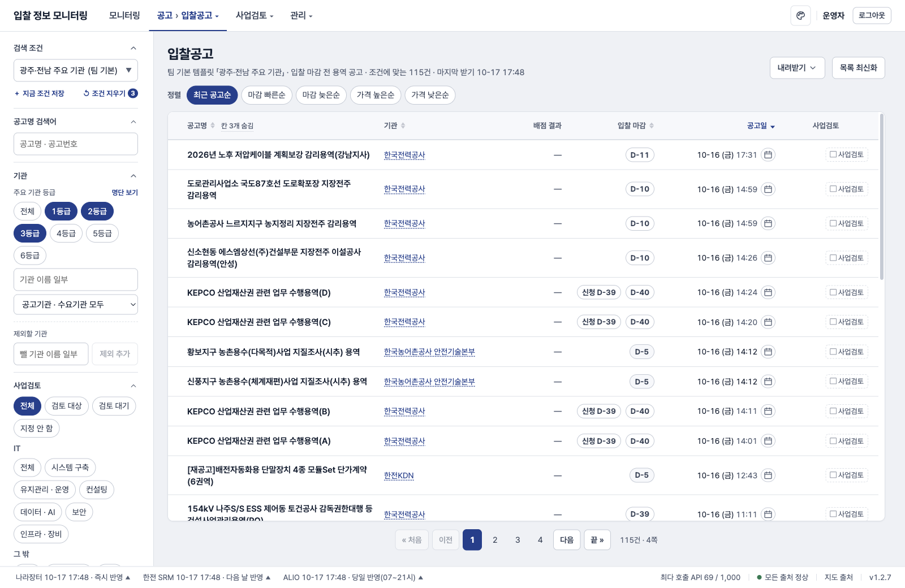
Task: Check 사업검토 for 2026년 노후 저압케이블 row
Action: [847, 155]
